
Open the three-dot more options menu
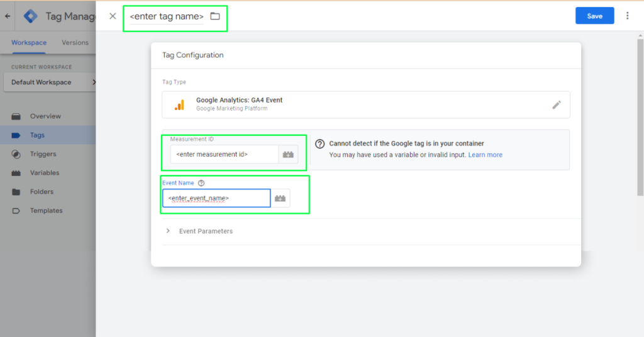627,16
